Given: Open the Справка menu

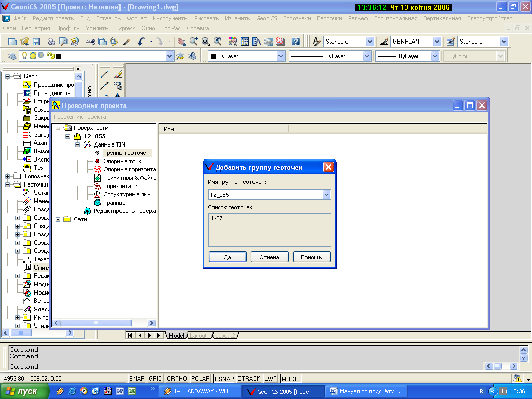Looking at the screenshot, I should pos(198,28).
